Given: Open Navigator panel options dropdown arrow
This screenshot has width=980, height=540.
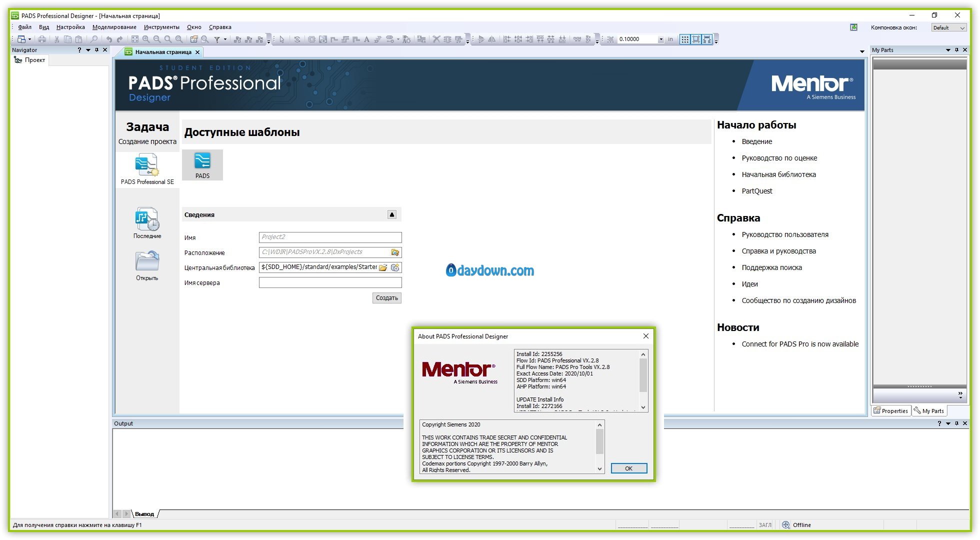Looking at the screenshot, I should [x=88, y=50].
